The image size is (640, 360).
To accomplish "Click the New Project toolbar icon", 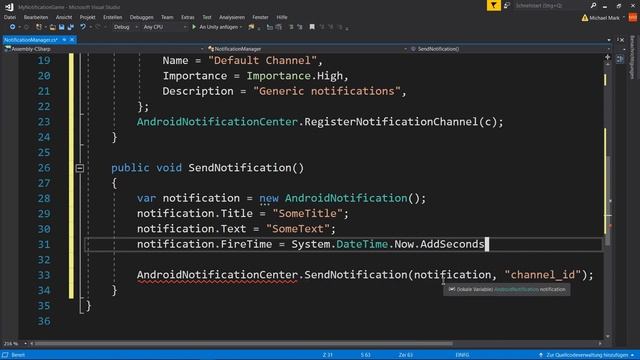I will (39, 27).
